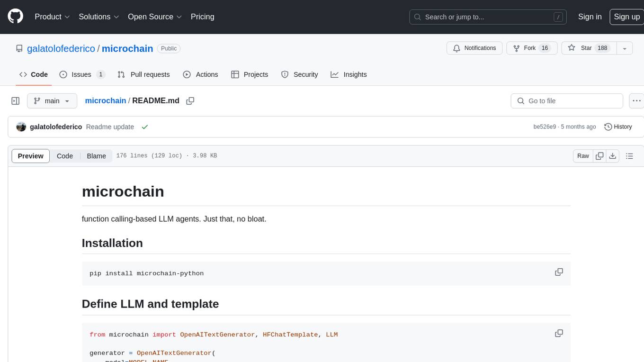Click the Notifications bell button
This screenshot has height=362, width=644.
click(x=474, y=48)
